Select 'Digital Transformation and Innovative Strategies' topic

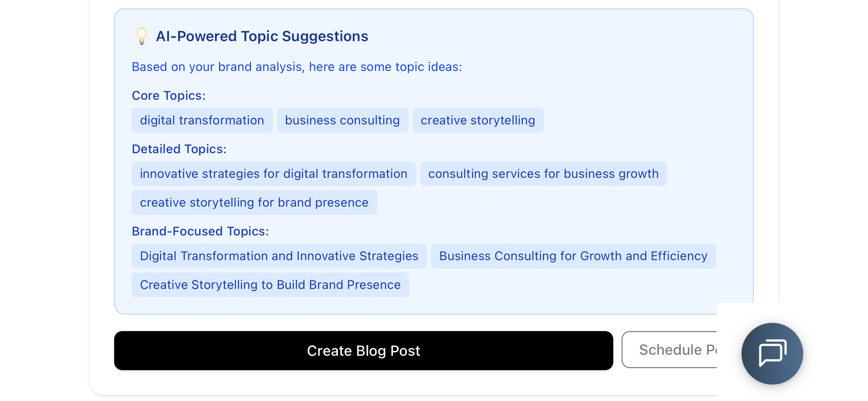pos(279,256)
